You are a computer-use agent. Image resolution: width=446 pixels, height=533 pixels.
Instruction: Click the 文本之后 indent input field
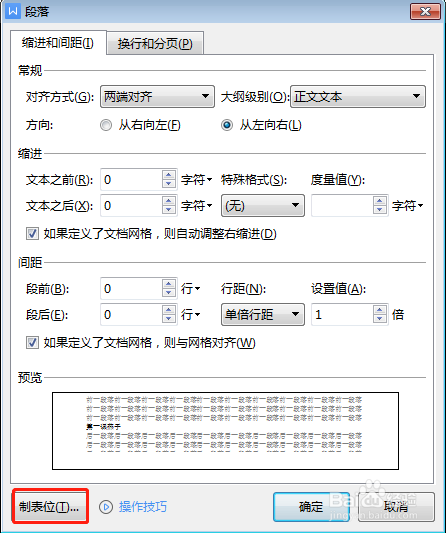[x=131, y=206]
